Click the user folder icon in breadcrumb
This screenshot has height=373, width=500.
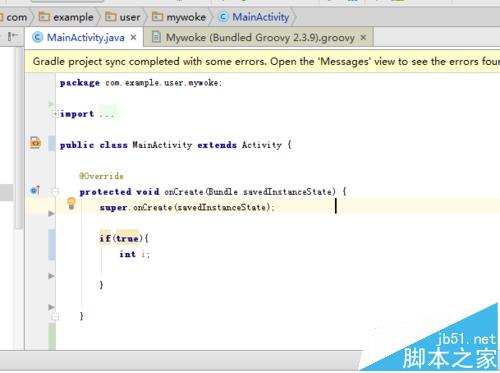111,17
